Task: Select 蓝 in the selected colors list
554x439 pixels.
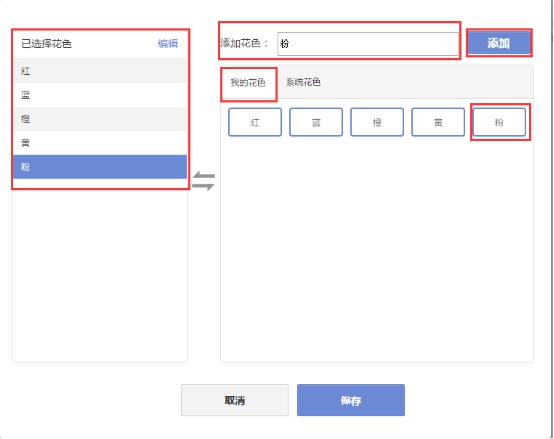Action: 100,95
